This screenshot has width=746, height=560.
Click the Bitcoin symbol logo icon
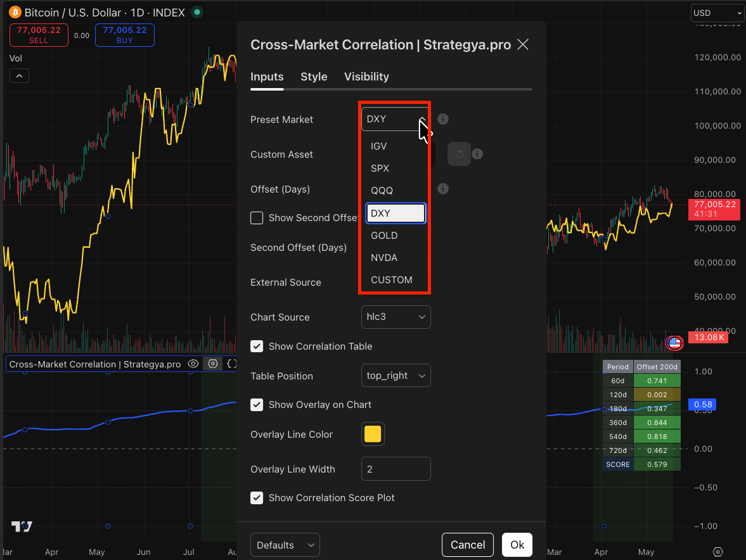(15, 13)
